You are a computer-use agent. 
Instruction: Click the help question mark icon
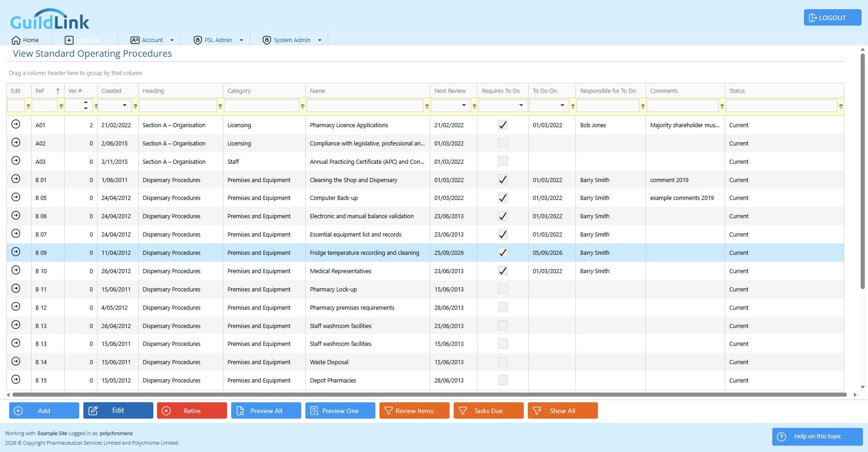click(x=781, y=436)
